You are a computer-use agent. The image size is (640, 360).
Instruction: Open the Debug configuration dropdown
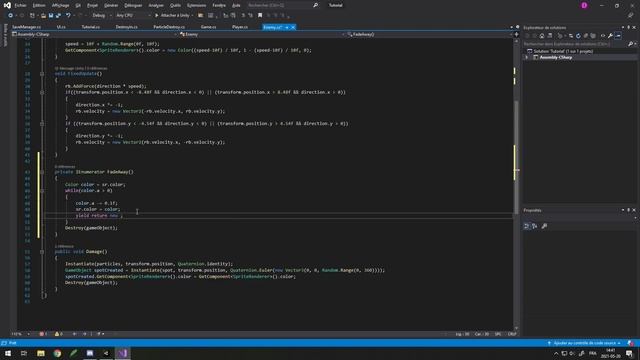click(102, 16)
